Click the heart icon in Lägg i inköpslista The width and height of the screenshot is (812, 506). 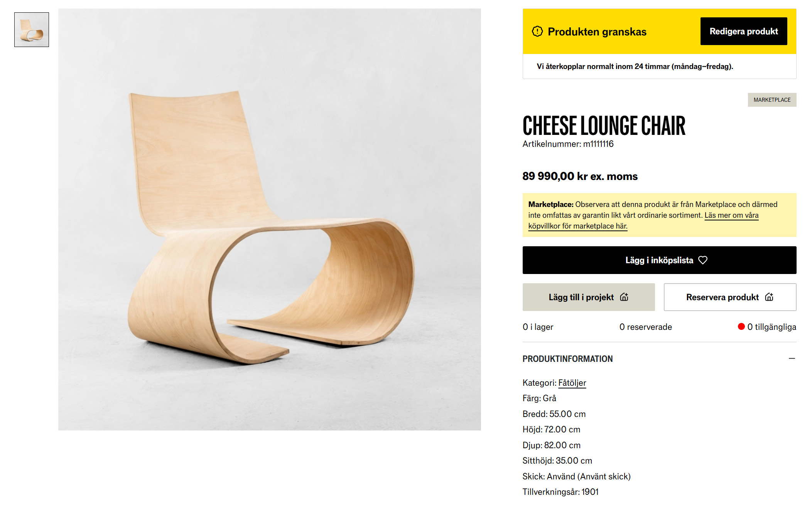click(703, 260)
